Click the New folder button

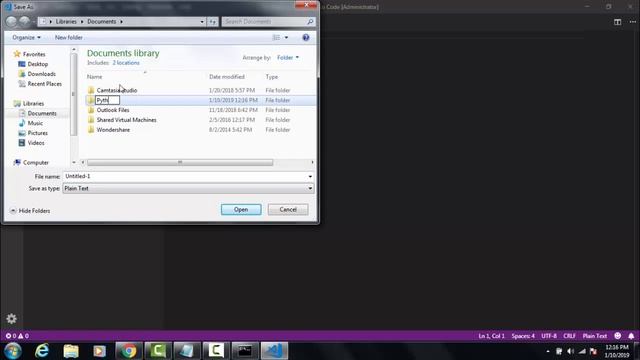click(x=69, y=38)
